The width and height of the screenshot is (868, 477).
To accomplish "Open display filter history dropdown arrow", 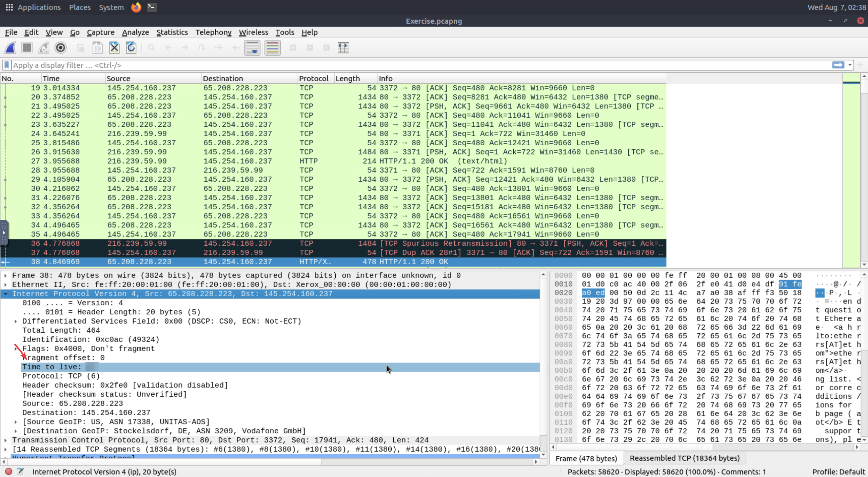I will point(850,65).
